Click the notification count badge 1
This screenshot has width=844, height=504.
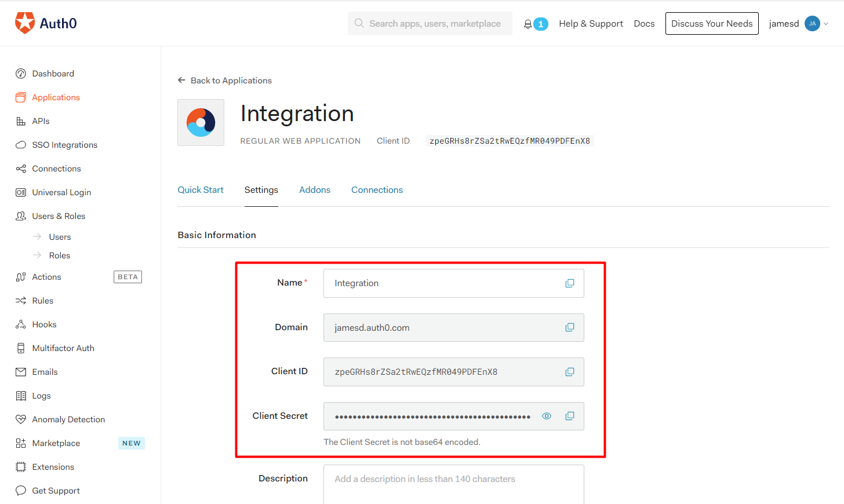(x=541, y=24)
